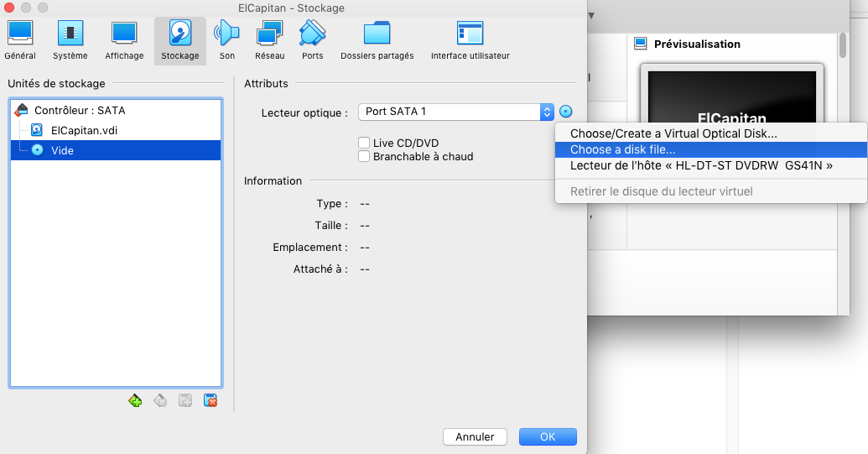This screenshot has width=868, height=454.
Task: Click the disclosure triangle above Prévisualisation
Action: [x=590, y=15]
